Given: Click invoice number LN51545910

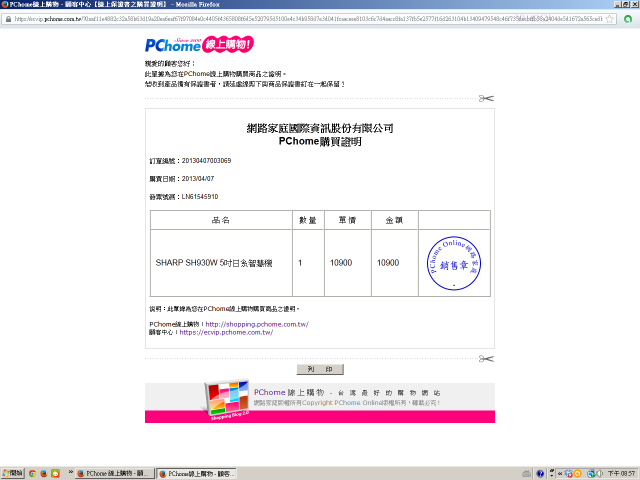Looking at the screenshot, I should pos(200,197).
